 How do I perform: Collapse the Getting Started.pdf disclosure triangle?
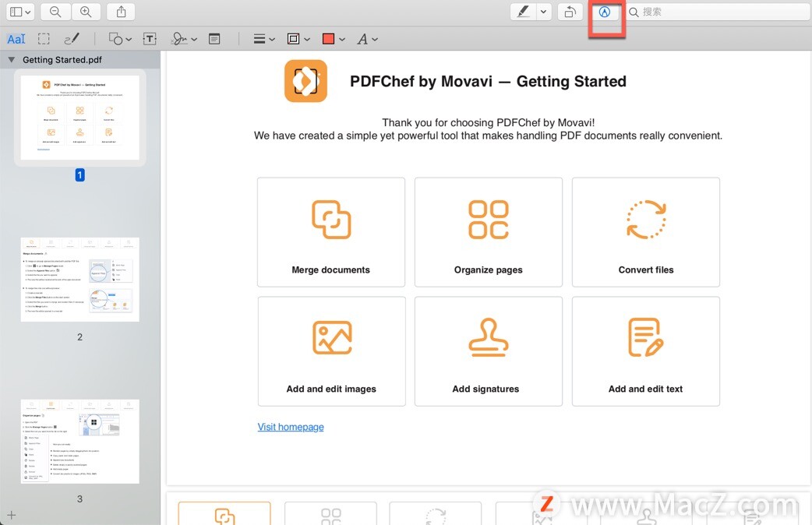[12, 59]
